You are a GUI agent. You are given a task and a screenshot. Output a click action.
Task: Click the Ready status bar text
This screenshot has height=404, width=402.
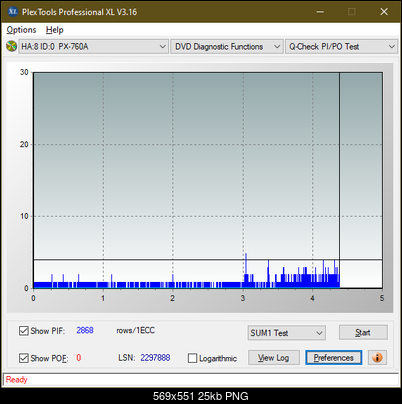coord(16,379)
